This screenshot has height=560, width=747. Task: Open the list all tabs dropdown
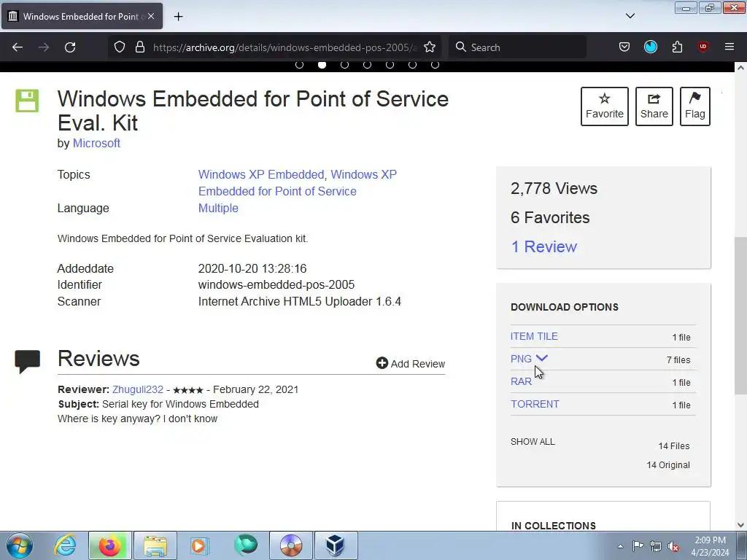pyautogui.click(x=630, y=16)
